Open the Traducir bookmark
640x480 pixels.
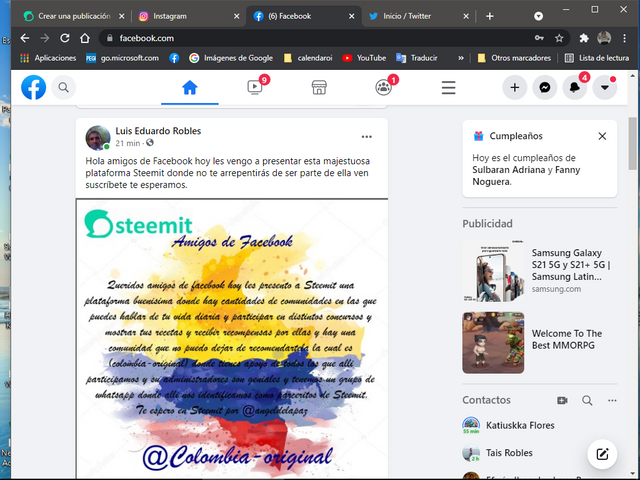(417, 58)
